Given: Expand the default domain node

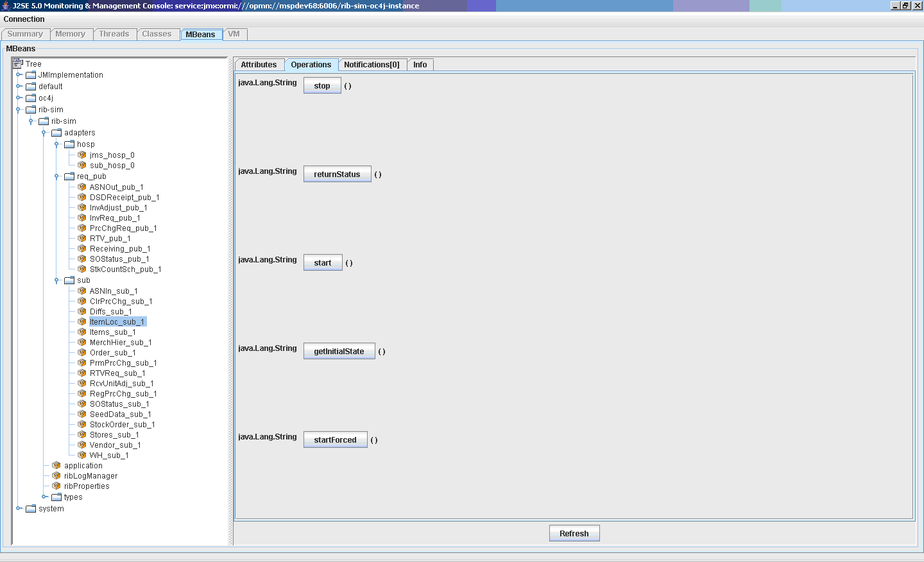Looking at the screenshot, I should pos(19,86).
